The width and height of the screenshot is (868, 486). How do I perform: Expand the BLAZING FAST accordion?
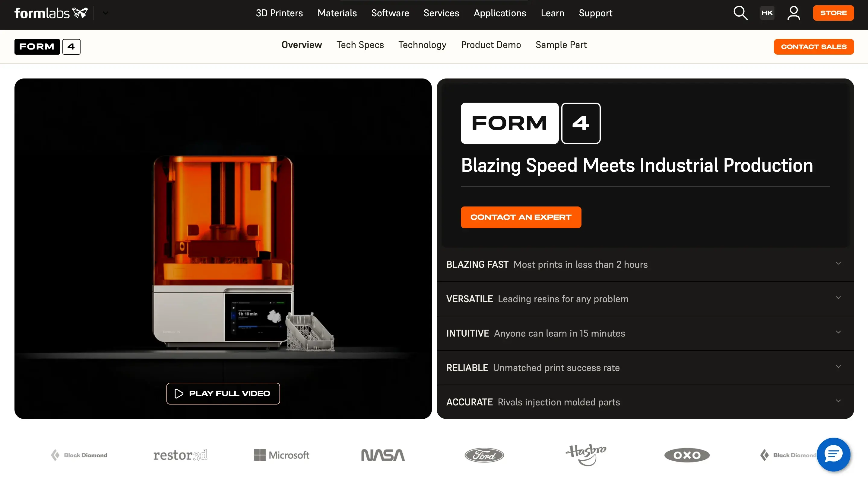(644, 264)
